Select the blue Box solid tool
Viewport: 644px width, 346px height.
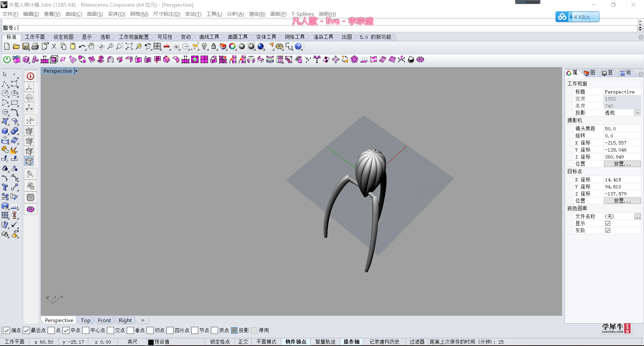click(5, 131)
